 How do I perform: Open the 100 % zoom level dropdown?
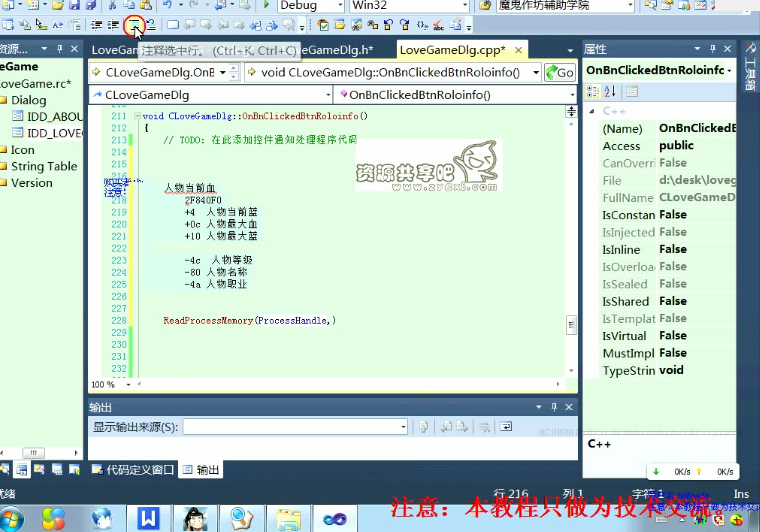click(128, 384)
